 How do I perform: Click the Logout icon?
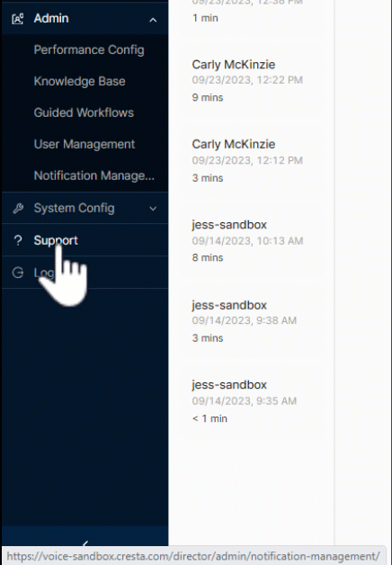(18, 273)
